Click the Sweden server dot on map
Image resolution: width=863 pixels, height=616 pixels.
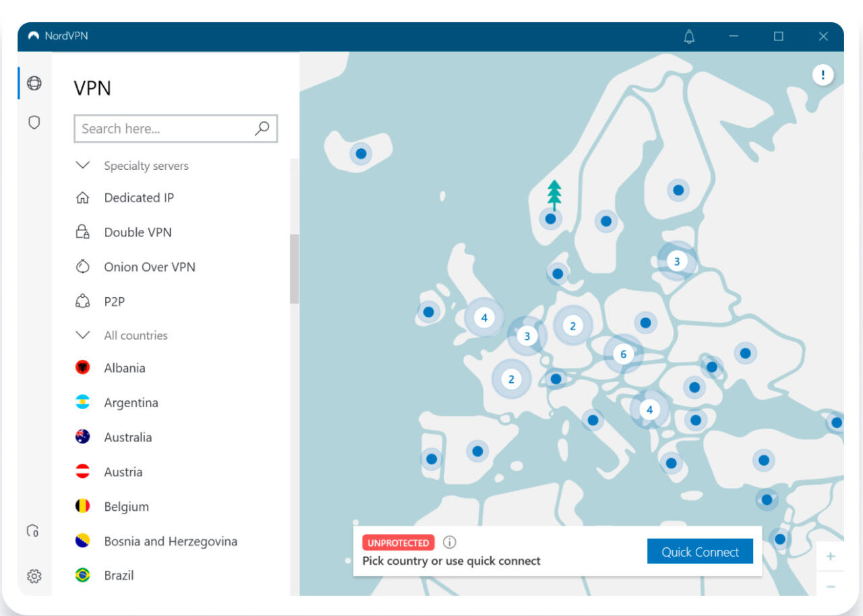coord(605,220)
